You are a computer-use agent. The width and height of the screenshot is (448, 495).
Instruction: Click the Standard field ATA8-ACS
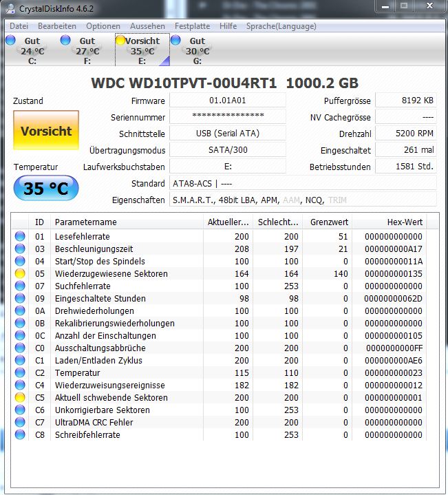(303, 183)
